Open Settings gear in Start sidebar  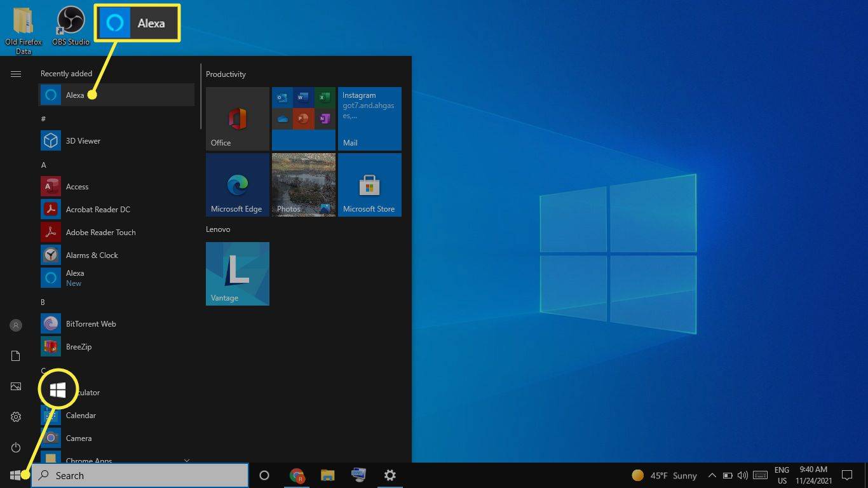[16, 417]
